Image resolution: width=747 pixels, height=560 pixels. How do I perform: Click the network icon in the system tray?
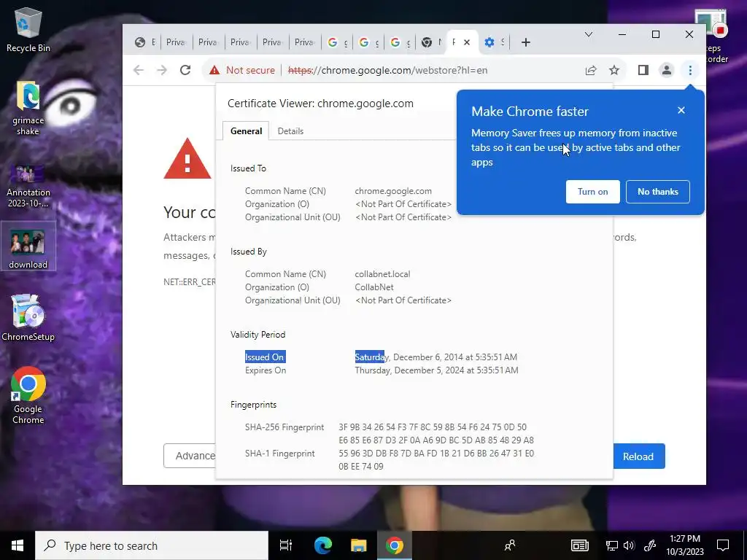coord(612,545)
